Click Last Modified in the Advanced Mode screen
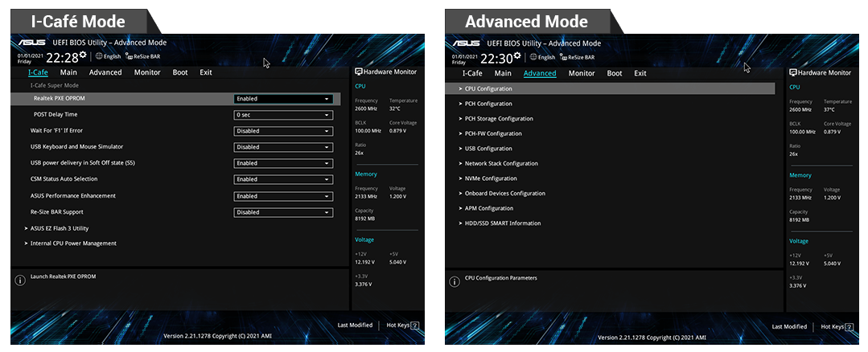This screenshot has height=352, width=868. (x=789, y=326)
